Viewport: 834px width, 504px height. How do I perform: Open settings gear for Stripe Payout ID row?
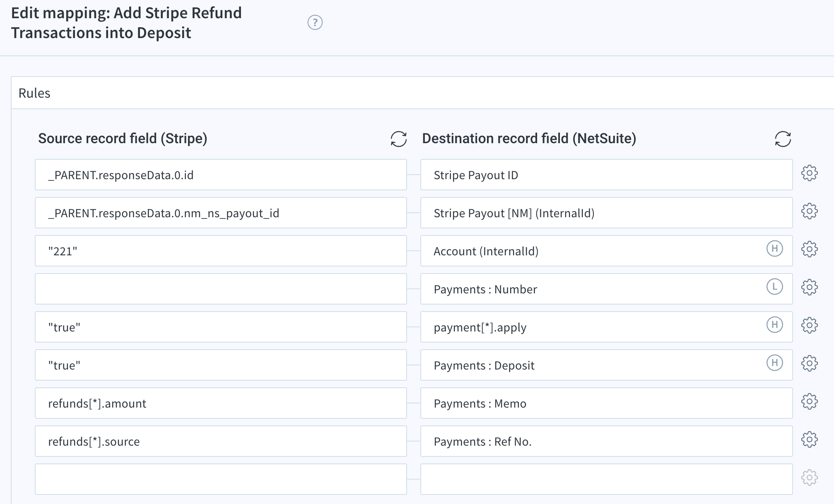coord(809,173)
